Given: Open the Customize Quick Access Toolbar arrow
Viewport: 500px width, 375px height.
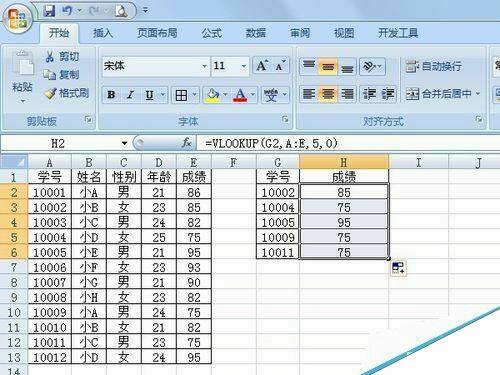Looking at the screenshot, I should point(145,11).
